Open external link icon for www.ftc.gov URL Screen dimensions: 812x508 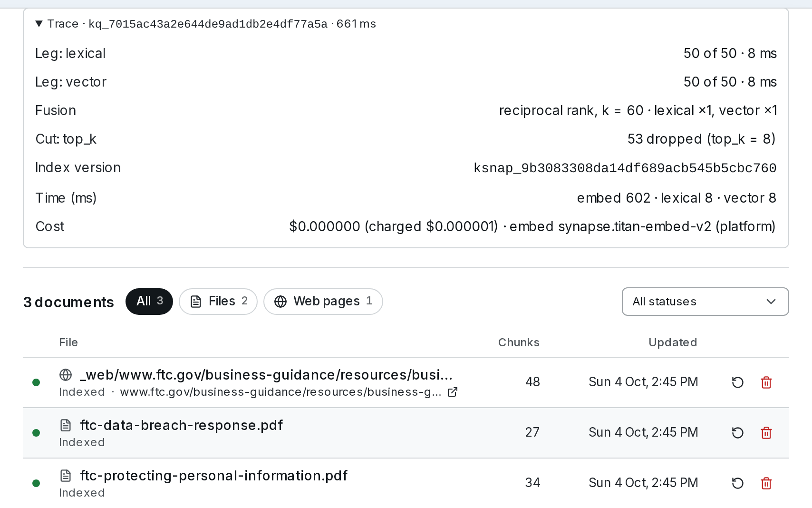click(453, 392)
